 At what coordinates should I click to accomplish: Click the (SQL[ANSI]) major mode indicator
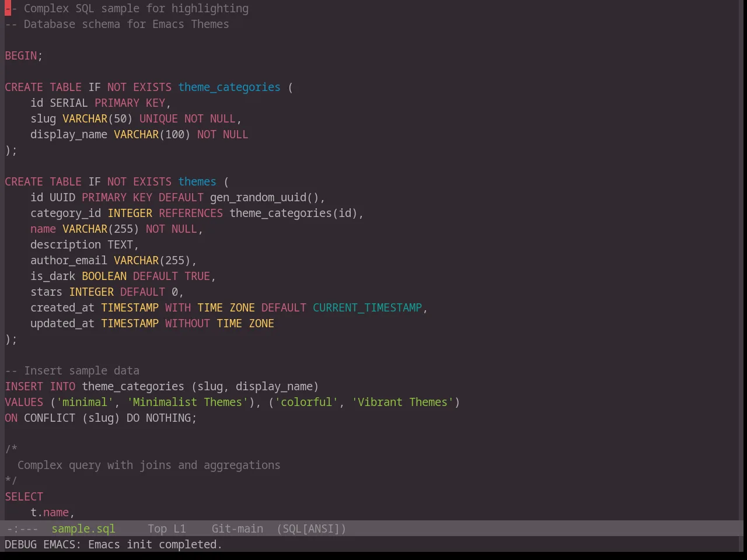[311, 528]
